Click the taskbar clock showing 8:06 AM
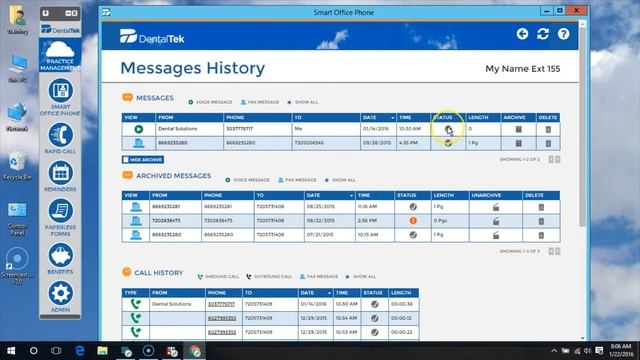 620,350
